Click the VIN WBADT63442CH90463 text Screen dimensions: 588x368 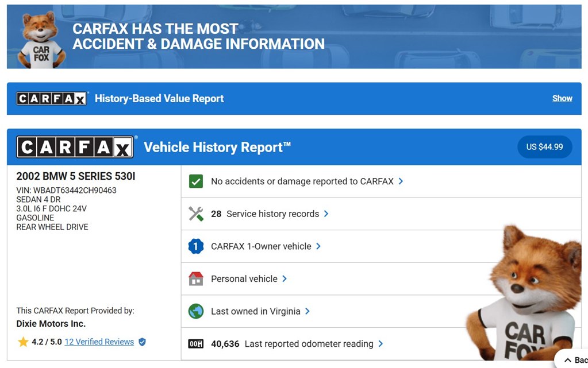click(x=66, y=191)
